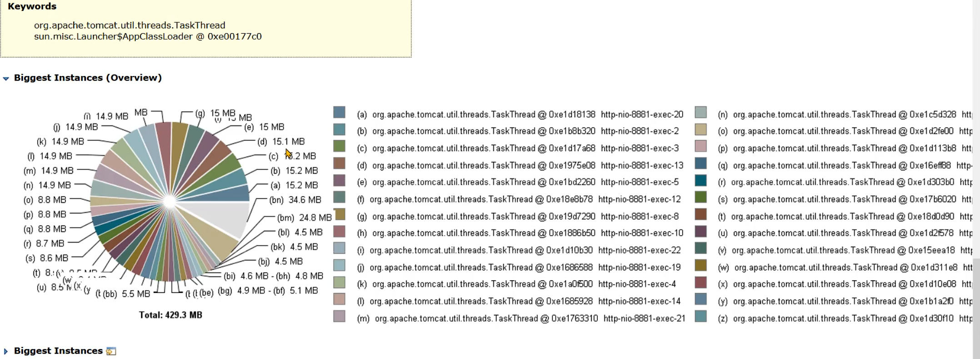Image resolution: width=980 pixels, height=359 pixels.
Task: Click the (r) 8.7 MB pie label
Action: tap(44, 243)
